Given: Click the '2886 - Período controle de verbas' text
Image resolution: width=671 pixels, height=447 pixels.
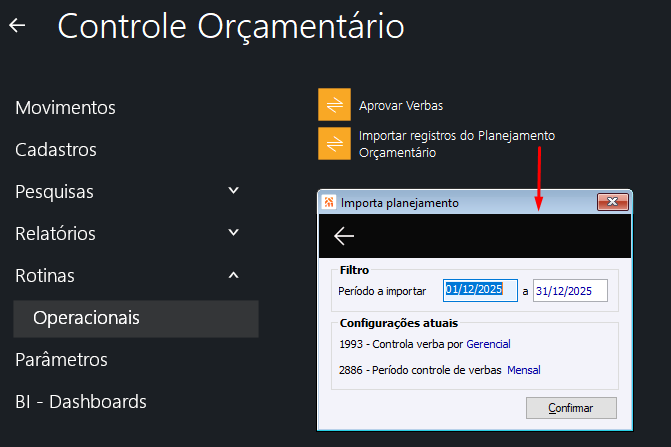Looking at the screenshot, I should (x=420, y=370).
